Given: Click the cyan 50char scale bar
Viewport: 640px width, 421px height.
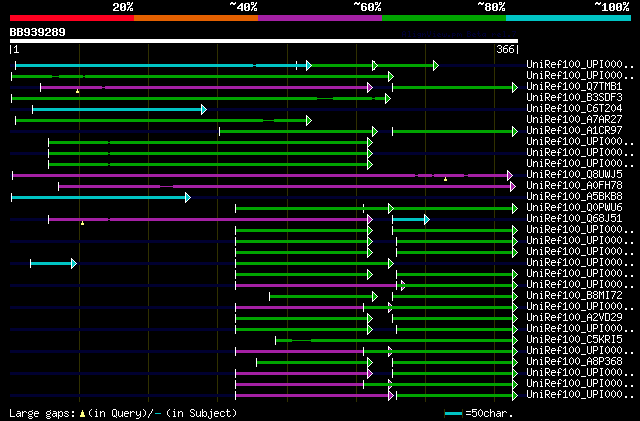Looking at the screenshot, I should (453, 414).
